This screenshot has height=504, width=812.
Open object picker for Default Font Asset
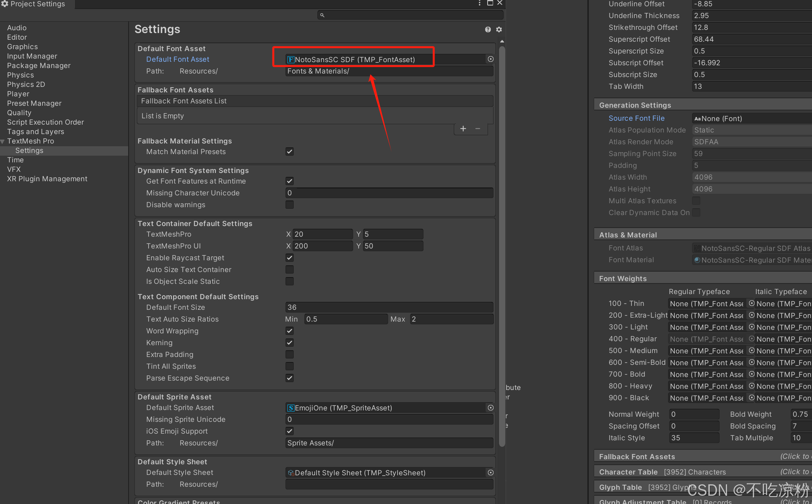pyautogui.click(x=490, y=59)
